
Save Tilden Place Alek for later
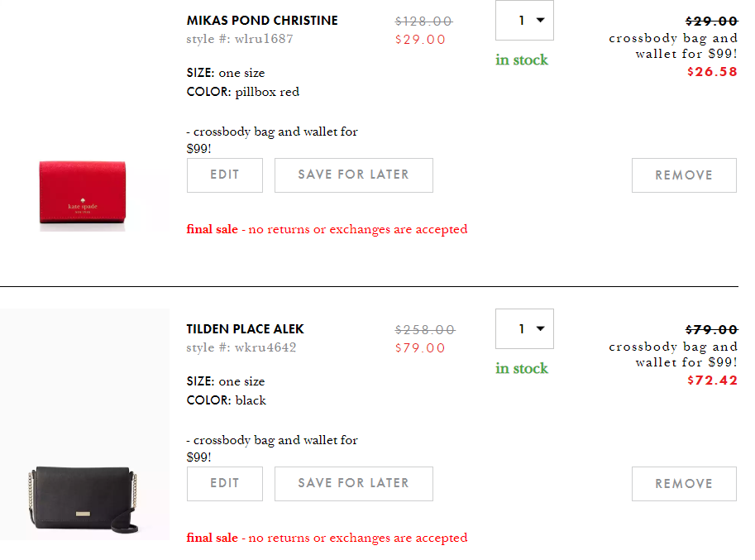coord(353,484)
